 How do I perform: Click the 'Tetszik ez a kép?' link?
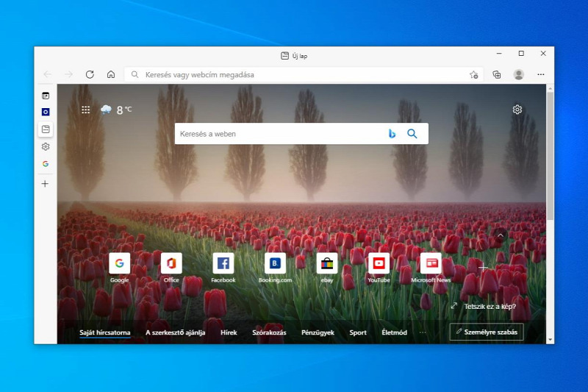point(490,307)
